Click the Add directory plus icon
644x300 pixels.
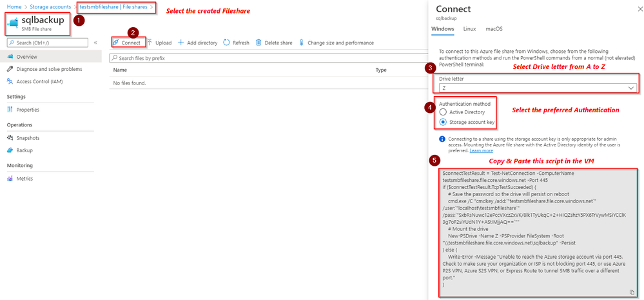(x=181, y=43)
